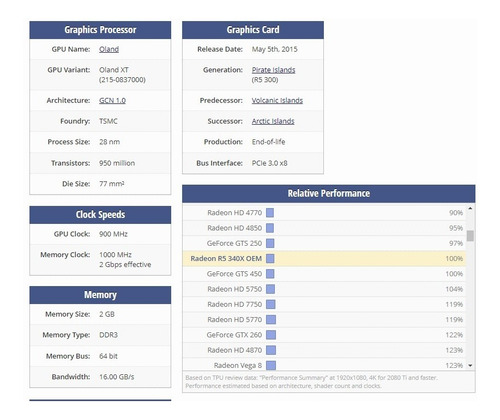Select the Radeon HD 4850 row label
This screenshot has height=420, width=500.
(234, 228)
